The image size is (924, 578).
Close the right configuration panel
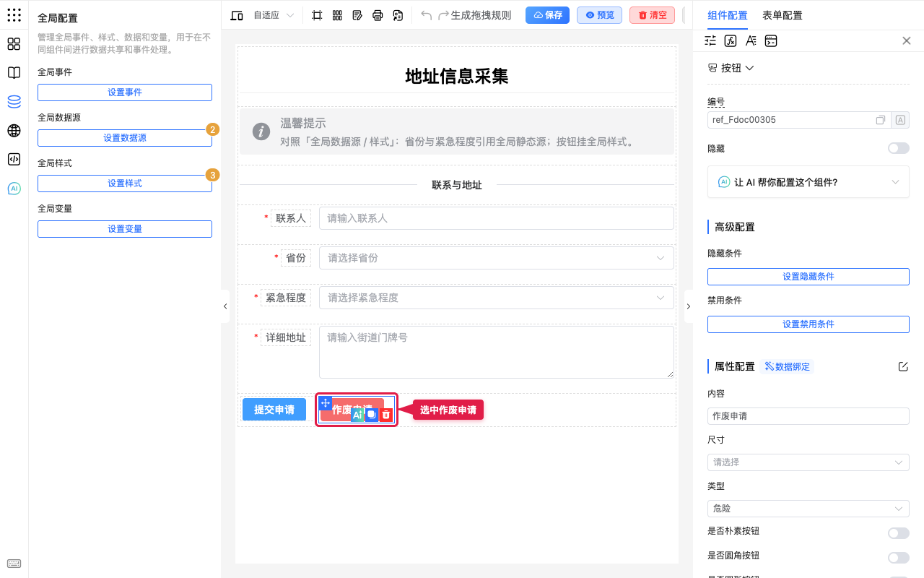tap(907, 41)
